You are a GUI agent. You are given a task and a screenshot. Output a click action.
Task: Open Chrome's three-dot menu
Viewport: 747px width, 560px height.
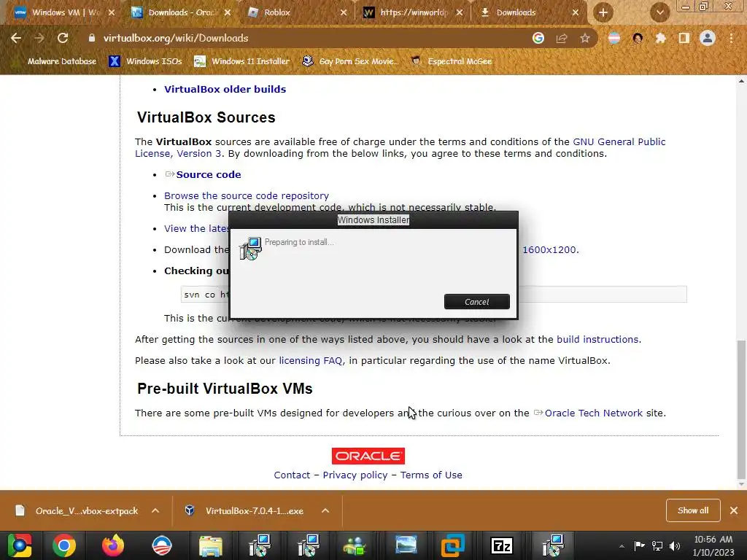tap(731, 38)
